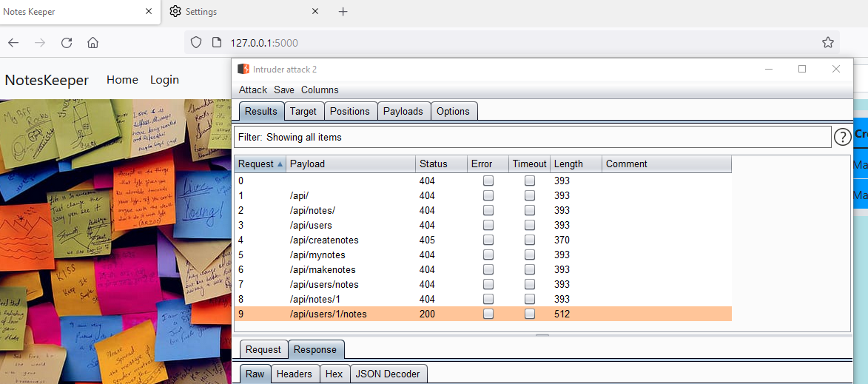868x384 pixels.
Task: Toggle Timeout checkbox for /api/makenotes row
Action: [530, 269]
